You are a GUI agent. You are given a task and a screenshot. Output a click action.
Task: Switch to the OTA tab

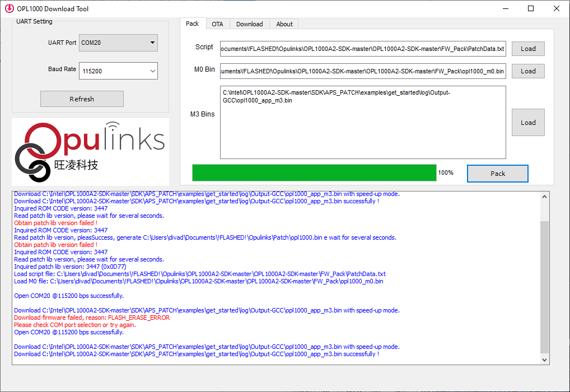(217, 24)
